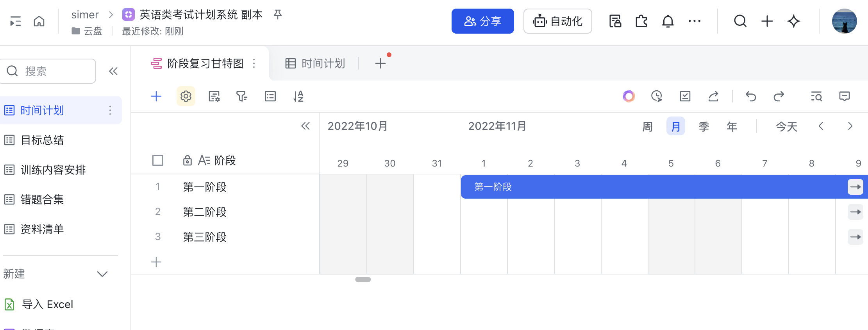Click the redo arrow icon

(x=779, y=96)
